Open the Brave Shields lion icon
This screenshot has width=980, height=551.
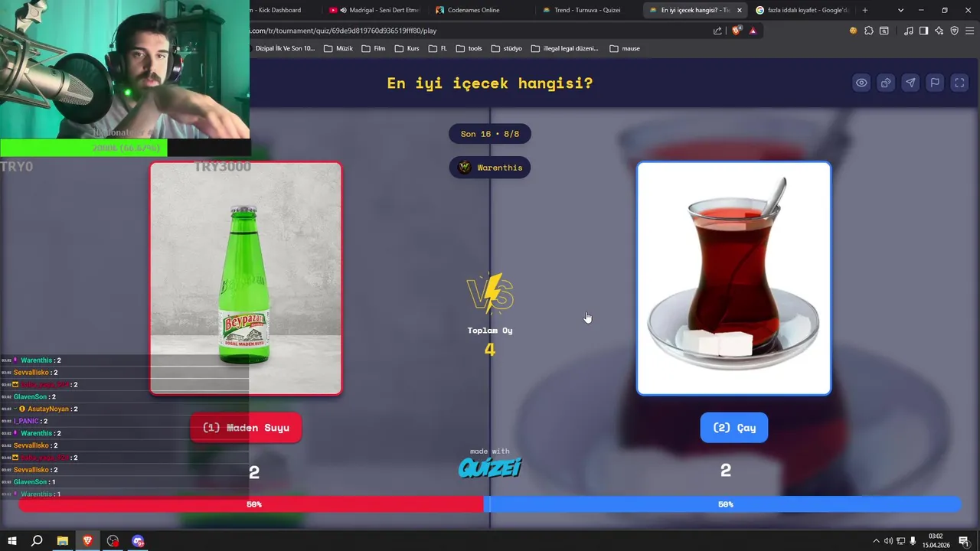tap(737, 31)
